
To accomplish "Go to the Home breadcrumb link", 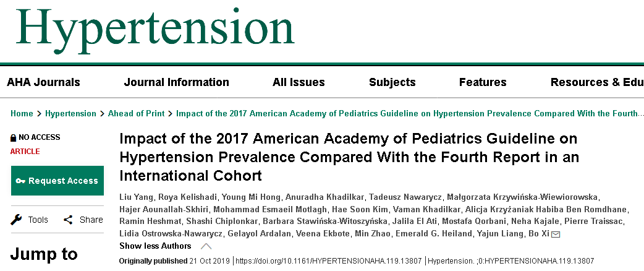I will tap(22, 113).
